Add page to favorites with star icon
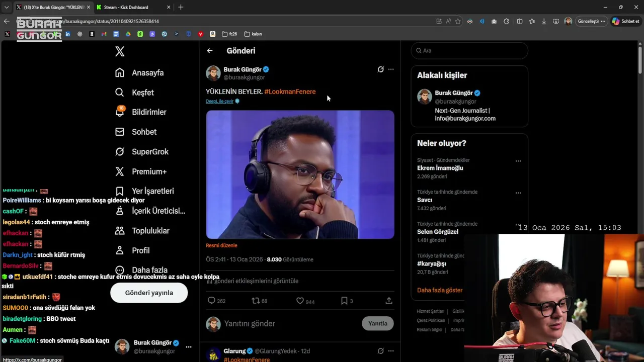The image size is (644, 362). (x=458, y=21)
